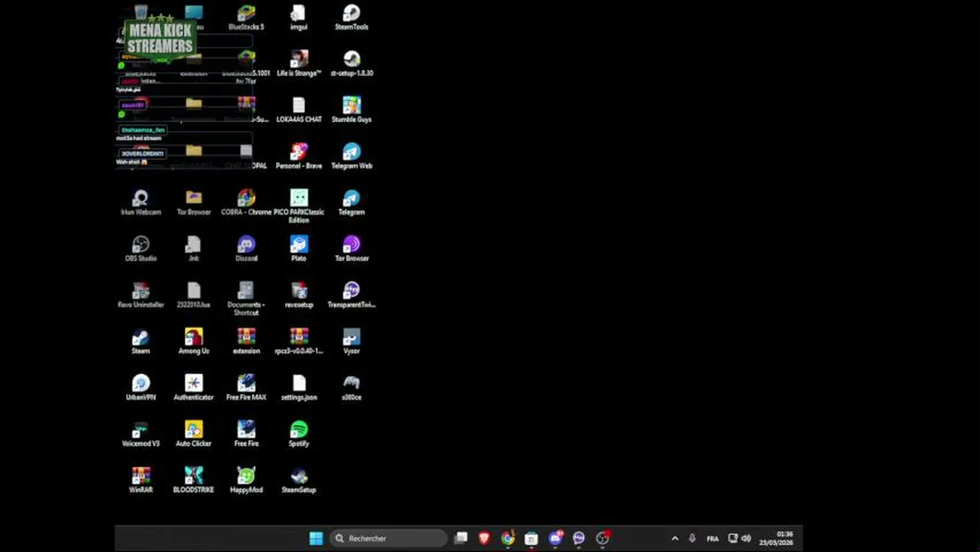Launch the Telegram desktop app icon
The height and width of the screenshot is (552, 980).
pos(351,203)
